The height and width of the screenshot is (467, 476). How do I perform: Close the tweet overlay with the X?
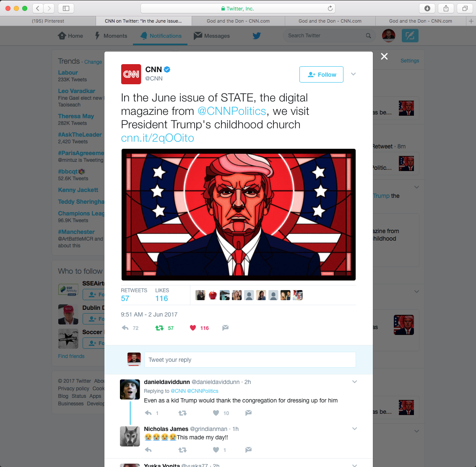coord(384,57)
